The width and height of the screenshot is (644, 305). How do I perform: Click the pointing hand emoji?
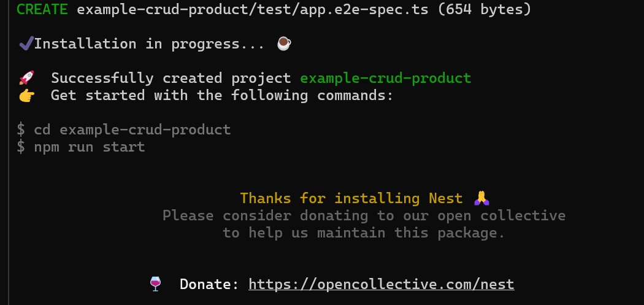coord(26,95)
